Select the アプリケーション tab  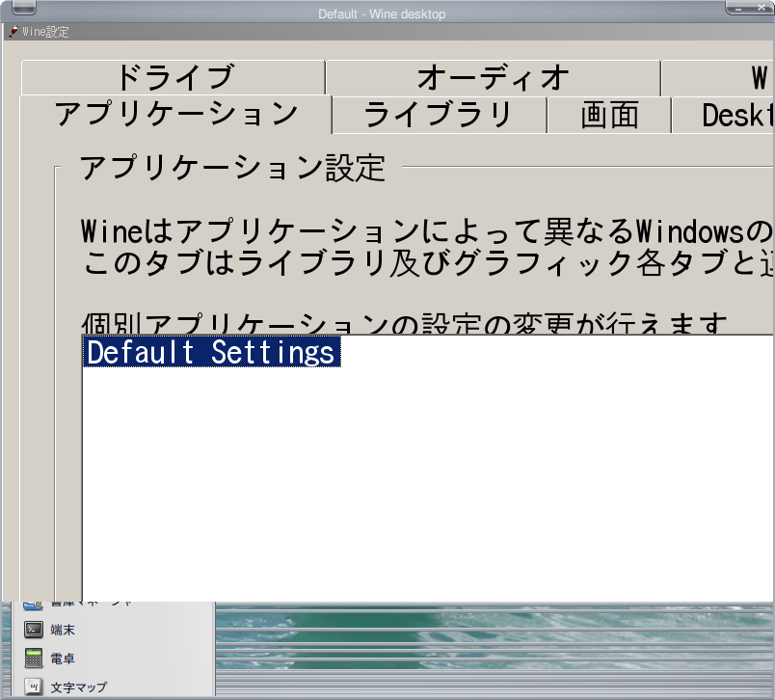[x=176, y=114]
